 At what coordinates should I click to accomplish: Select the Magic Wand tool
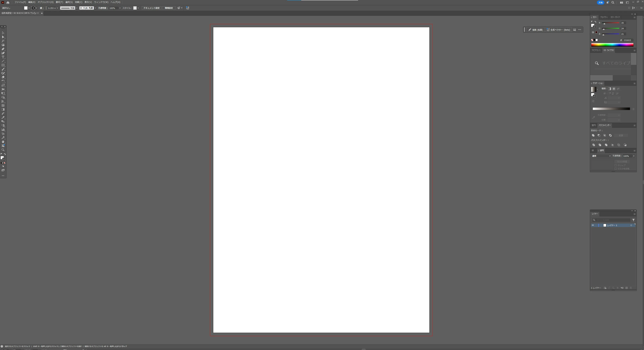pyautogui.click(x=3, y=41)
